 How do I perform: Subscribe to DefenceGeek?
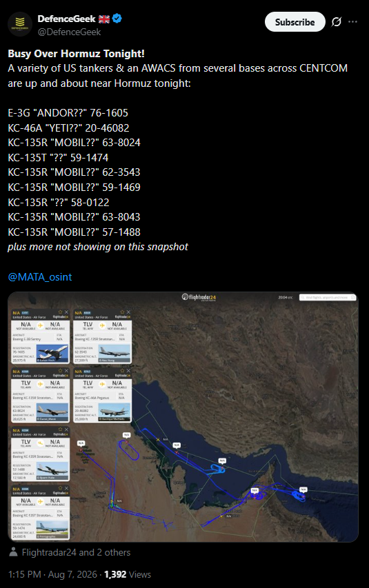click(295, 22)
